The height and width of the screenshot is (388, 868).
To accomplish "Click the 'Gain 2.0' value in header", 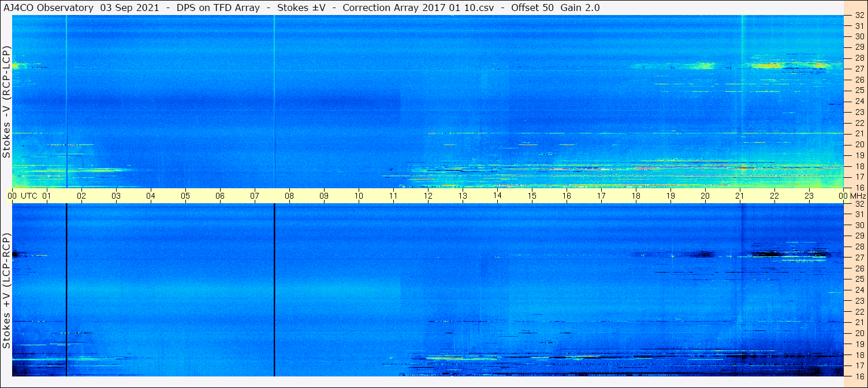I will [580, 8].
